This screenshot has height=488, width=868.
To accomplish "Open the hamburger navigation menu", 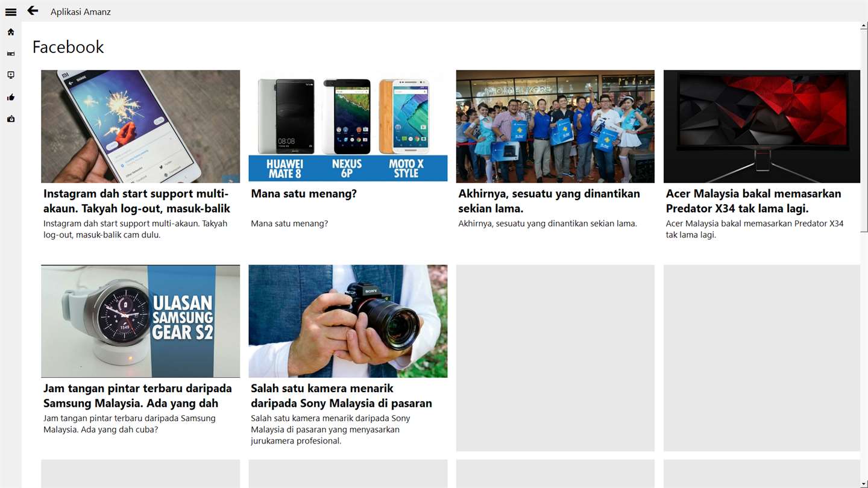I will tap(11, 11).
